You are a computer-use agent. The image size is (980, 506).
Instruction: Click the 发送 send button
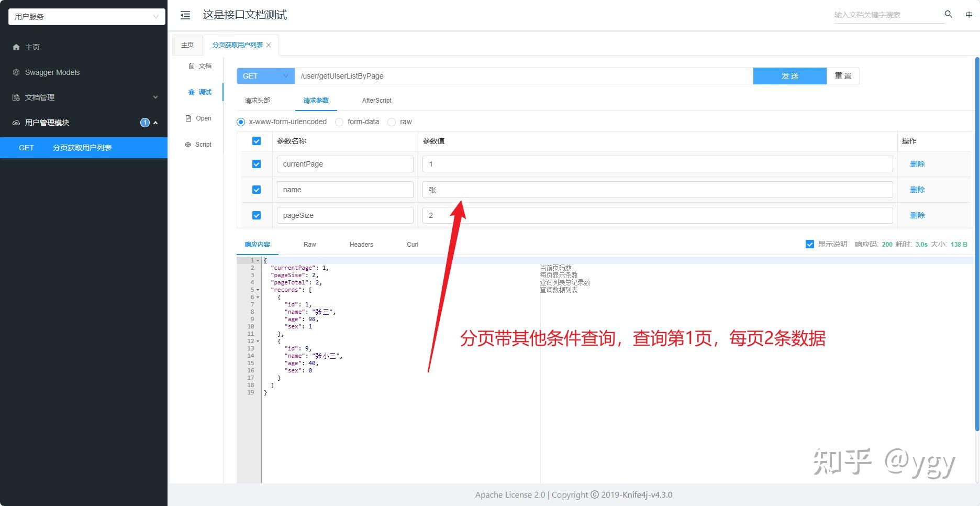(x=789, y=76)
